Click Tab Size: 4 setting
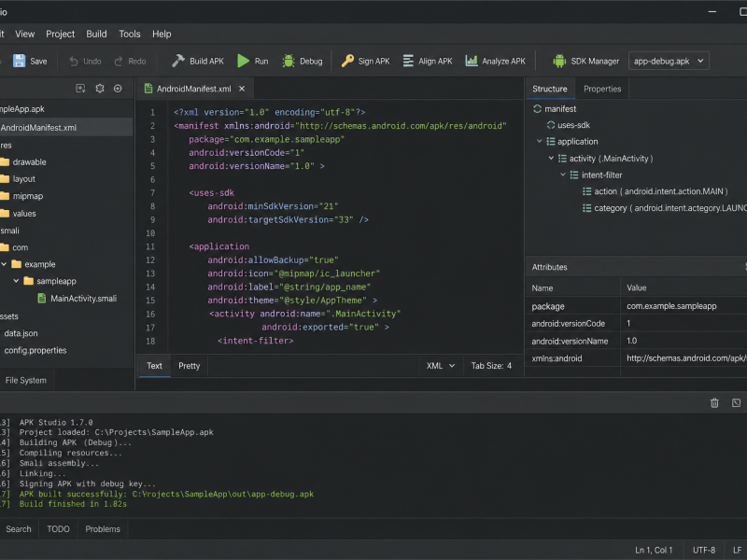The image size is (747, 560). (x=491, y=366)
